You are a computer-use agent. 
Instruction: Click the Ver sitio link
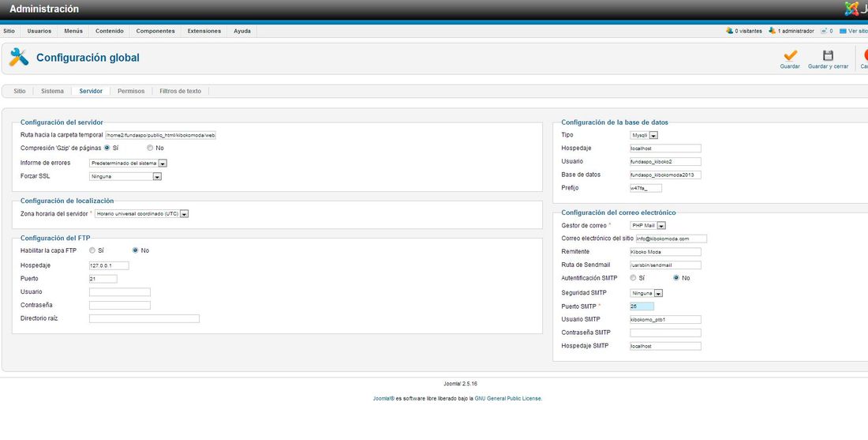858,31
